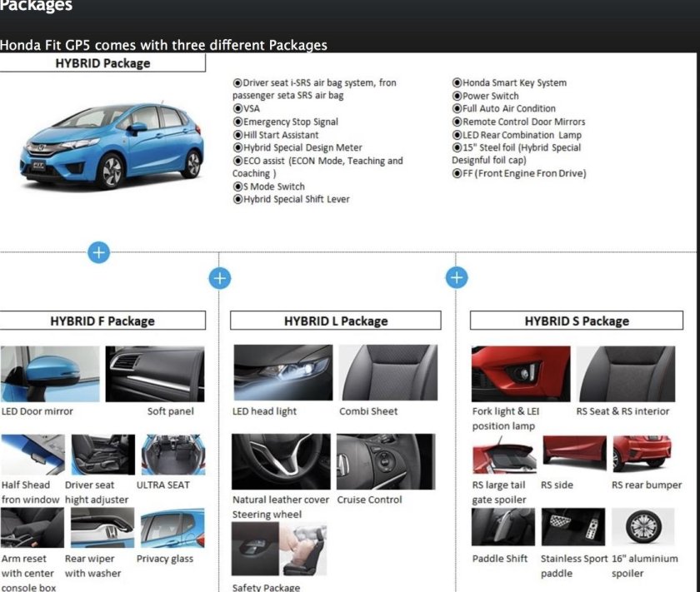Viewport: 700px width, 592px height.
Task: Open the HYBRID F Package header
Action: [x=104, y=321]
